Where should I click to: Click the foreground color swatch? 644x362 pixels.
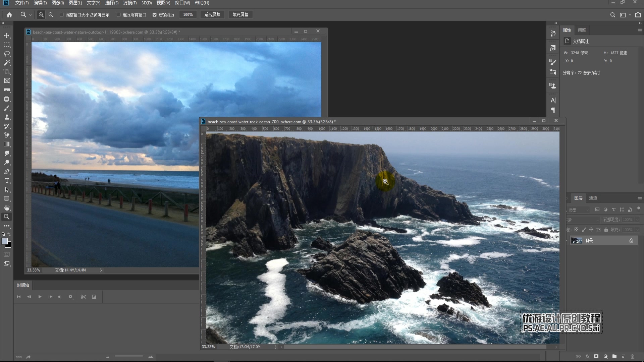[5, 241]
